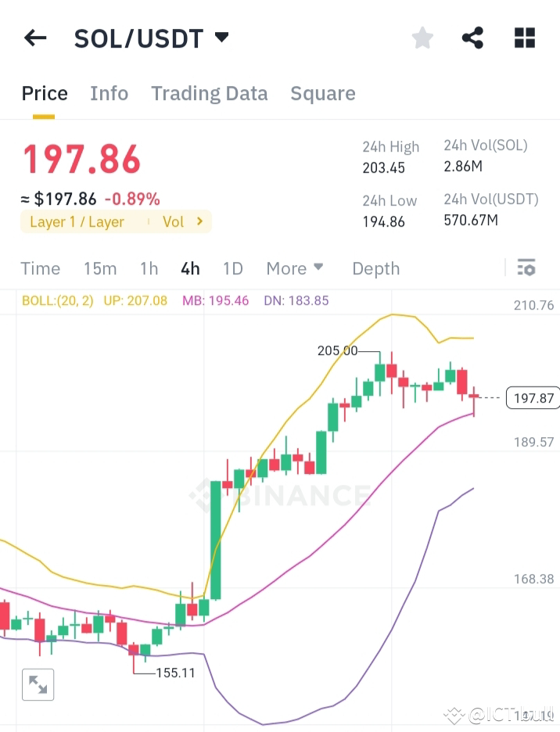
Task: Tap the back arrow to exit chart
Action: [35, 37]
